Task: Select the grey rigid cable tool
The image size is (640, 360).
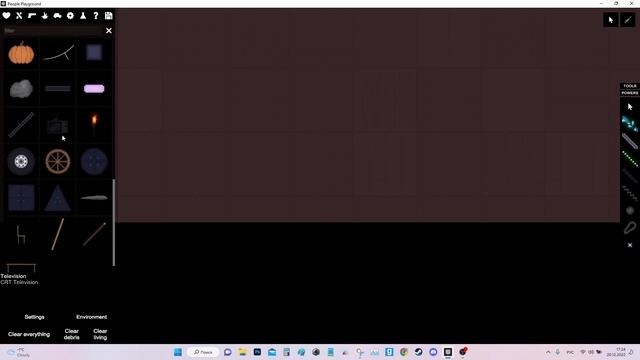Action: tap(630, 141)
